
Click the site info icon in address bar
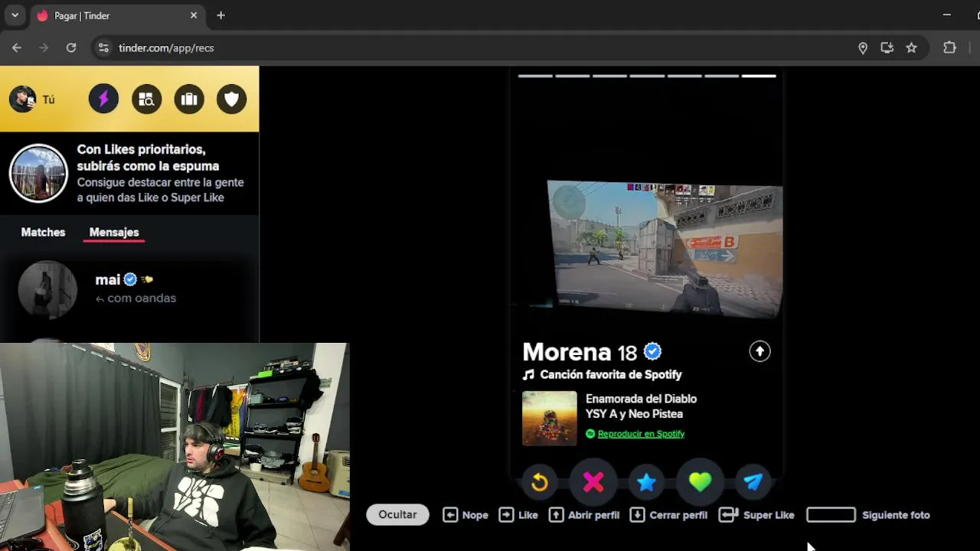[103, 47]
